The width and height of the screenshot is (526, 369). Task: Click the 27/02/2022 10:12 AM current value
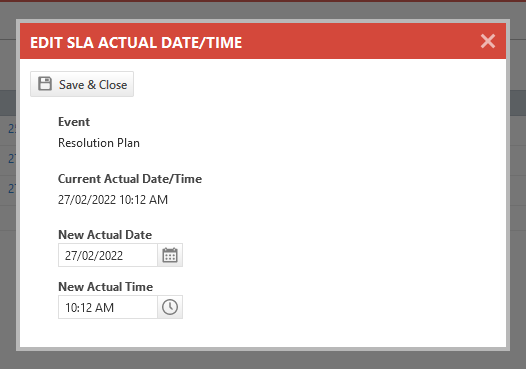point(113,200)
